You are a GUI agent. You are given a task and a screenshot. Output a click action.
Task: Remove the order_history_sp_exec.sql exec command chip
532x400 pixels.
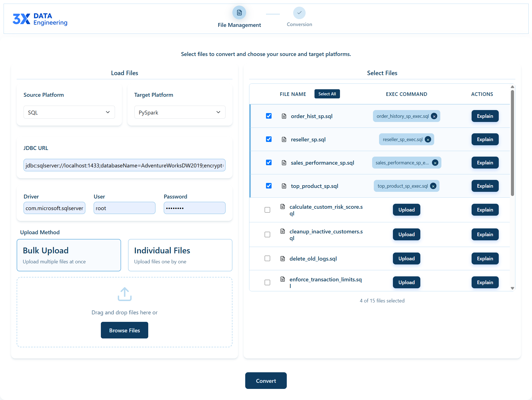pos(434,116)
